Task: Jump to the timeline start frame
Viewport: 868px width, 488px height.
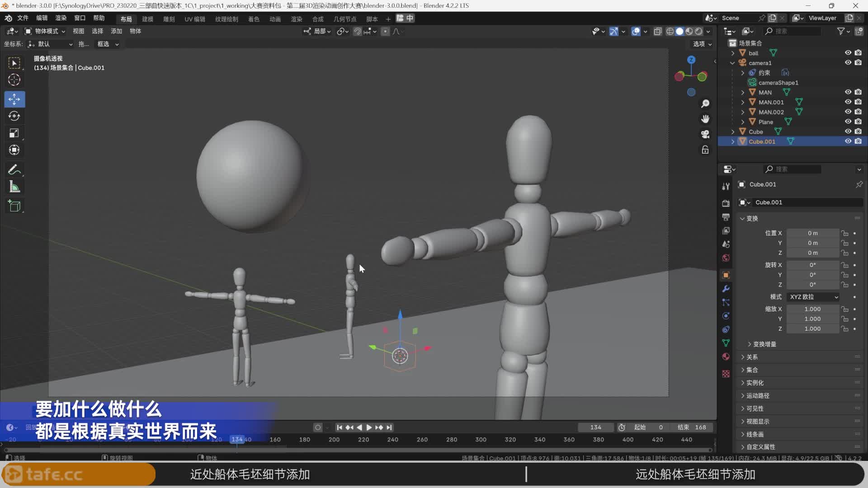Action: pos(339,427)
